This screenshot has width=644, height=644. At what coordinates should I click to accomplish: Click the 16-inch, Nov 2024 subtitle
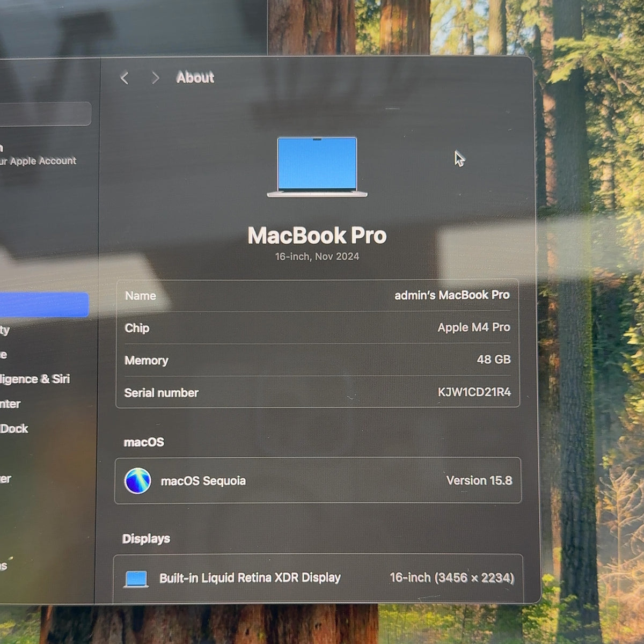tap(317, 257)
